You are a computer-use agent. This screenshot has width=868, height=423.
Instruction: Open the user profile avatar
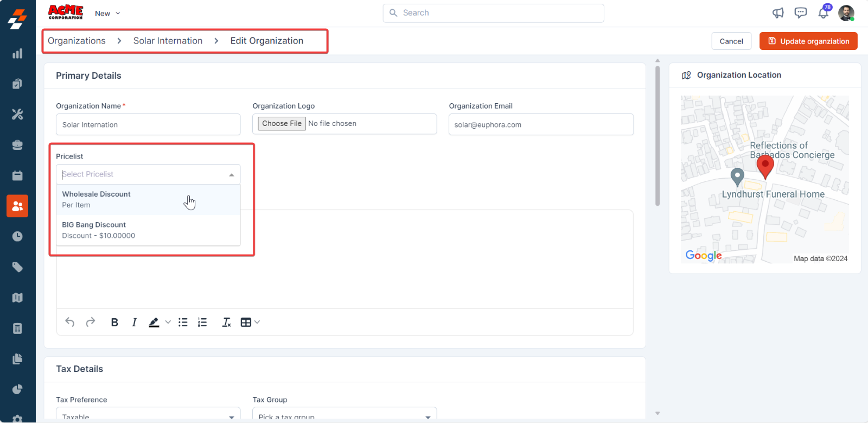(846, 13)
